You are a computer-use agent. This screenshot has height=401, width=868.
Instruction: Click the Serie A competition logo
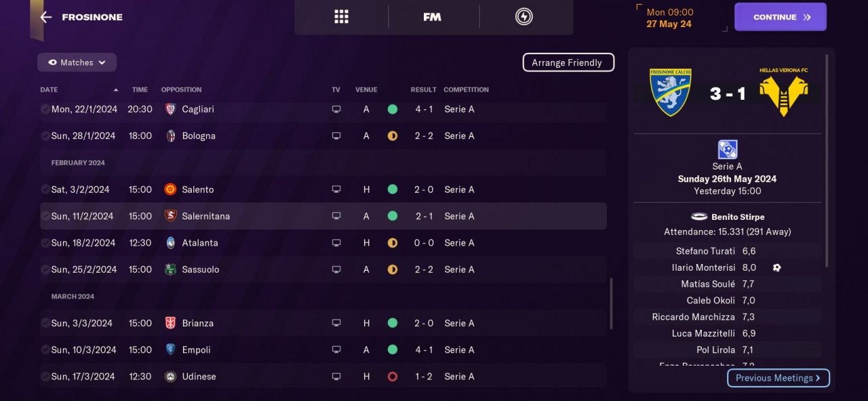click(727, 149)
